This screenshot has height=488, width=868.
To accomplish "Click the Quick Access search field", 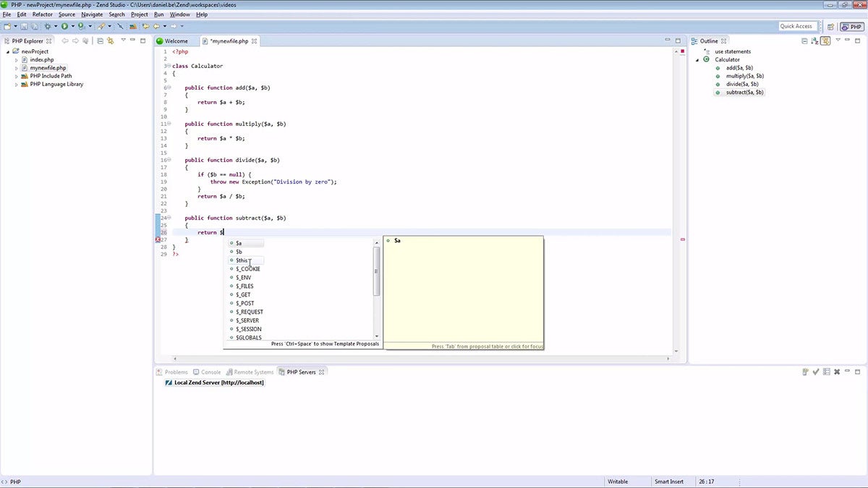I will pyautogui.click(x=796, y=27).
